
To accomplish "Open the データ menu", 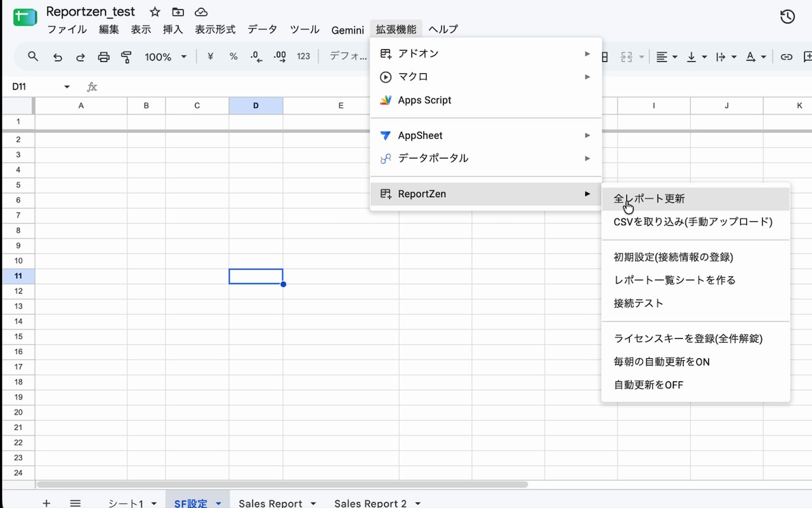I will [x=262, y=30].
